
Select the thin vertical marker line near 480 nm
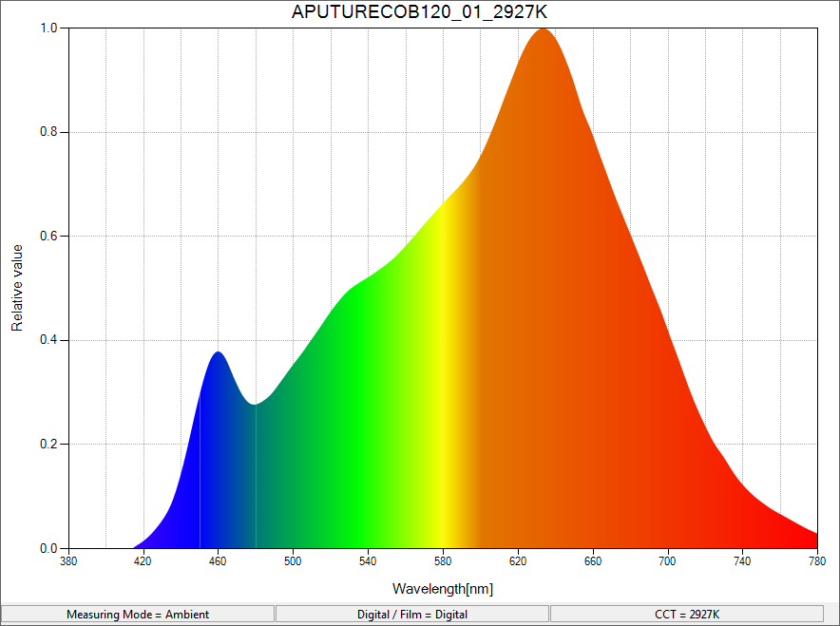coord(256,475)
